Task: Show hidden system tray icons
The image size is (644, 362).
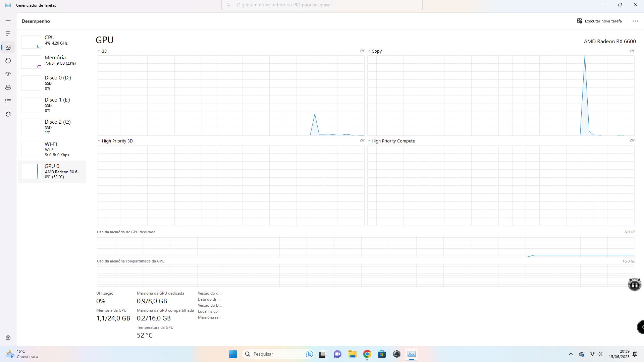Action: (x=571, y=354)
